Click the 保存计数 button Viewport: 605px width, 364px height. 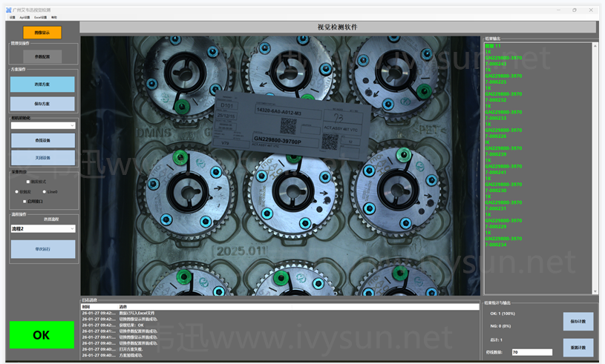click(578, 321)
